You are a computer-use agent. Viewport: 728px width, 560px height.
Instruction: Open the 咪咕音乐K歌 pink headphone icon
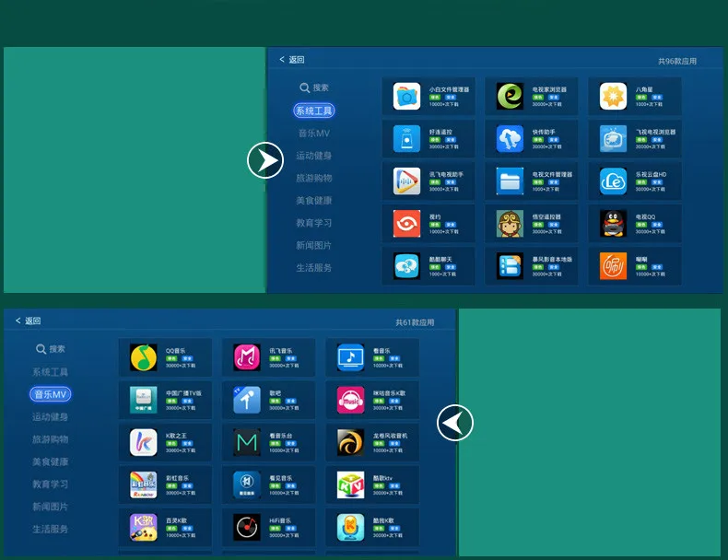click(x=350, y=400)
